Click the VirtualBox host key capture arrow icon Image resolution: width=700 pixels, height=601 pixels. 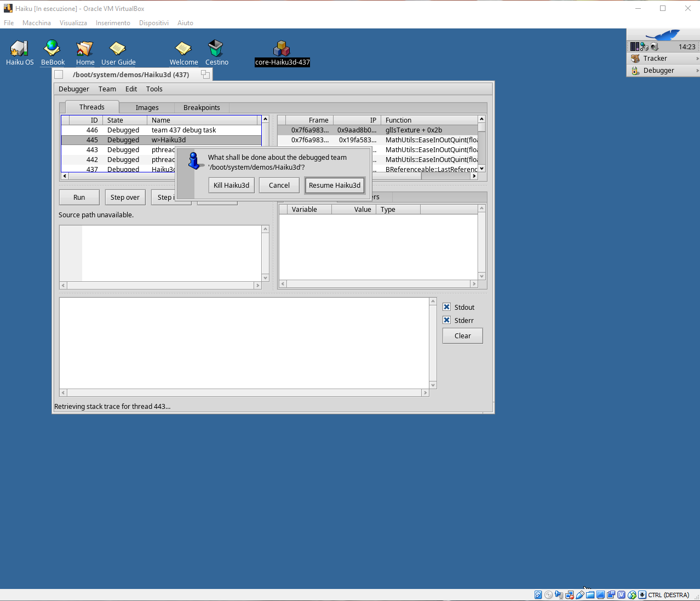click(x=642, y=595)
